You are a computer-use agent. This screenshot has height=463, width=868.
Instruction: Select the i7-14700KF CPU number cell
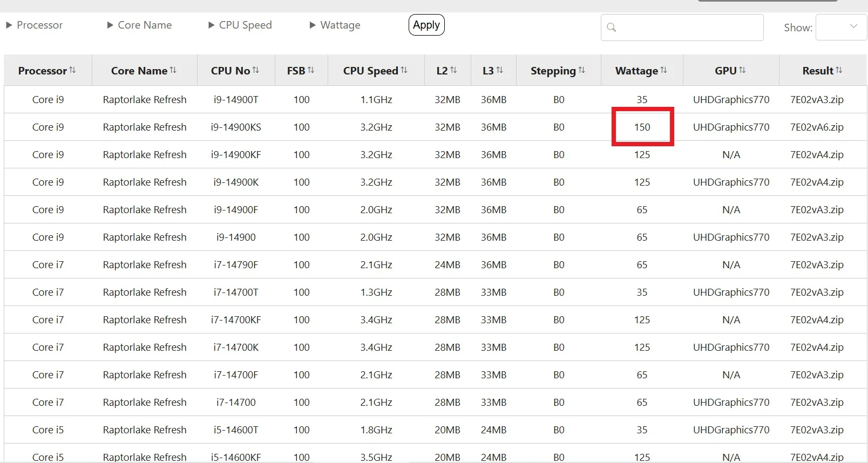(x=236, y=320)
